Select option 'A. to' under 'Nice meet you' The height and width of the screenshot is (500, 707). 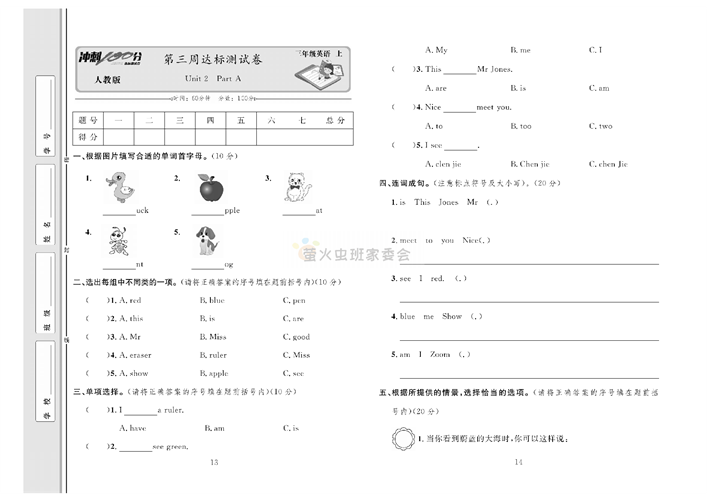point(434,126)
